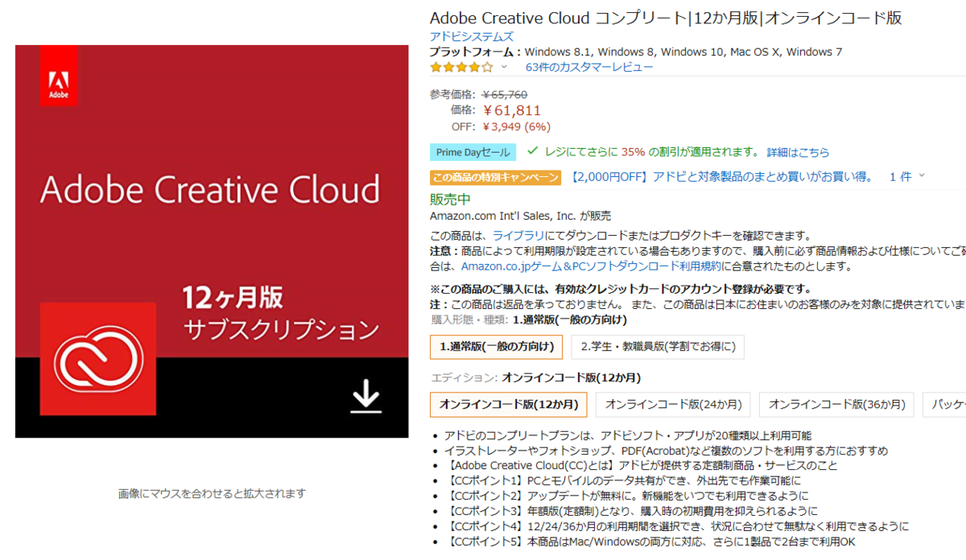Click 詳細はこちら discount details link

coord(798,152)
